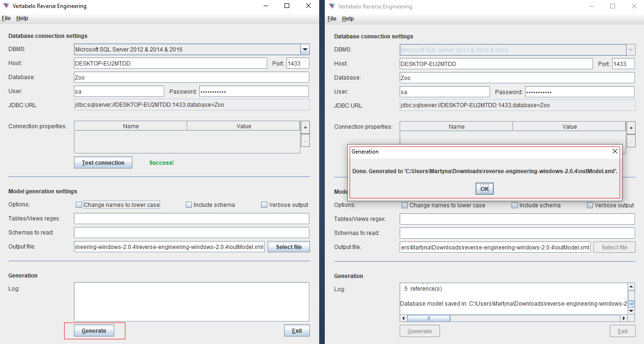Click the User field in right window
This screenshot has width=644, height=344.
pos(445,92)
